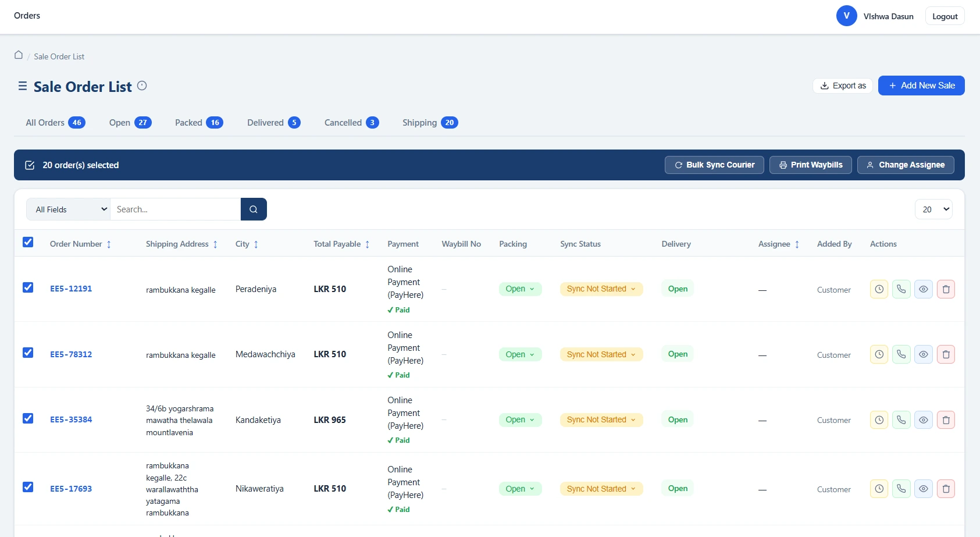Open the rows-per-page dropdown showing 20
Image resolution: width=980 pixels, height=537 pixels.
933,209
